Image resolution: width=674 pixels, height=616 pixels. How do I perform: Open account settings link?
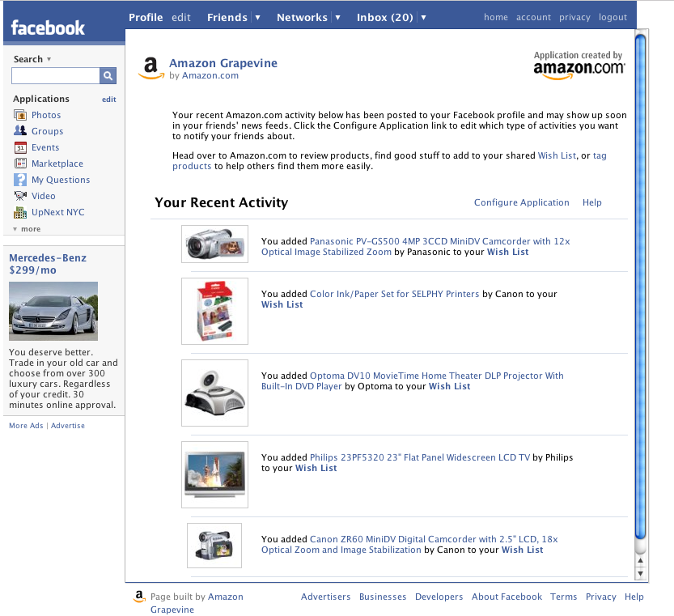point(533,17)
